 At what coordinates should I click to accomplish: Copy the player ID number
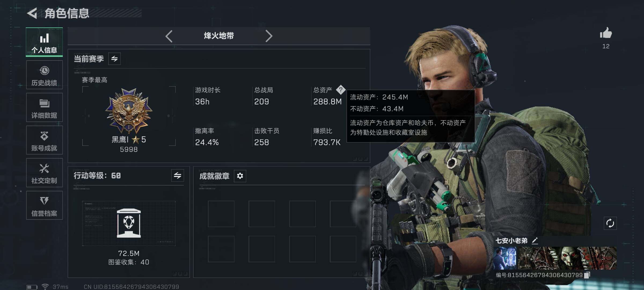click(x=587, y=275)
